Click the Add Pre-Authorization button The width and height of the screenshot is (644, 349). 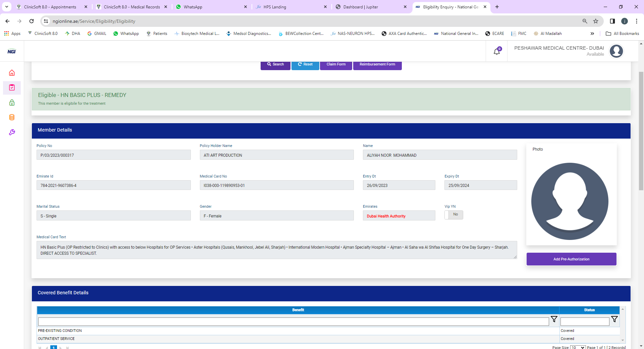(571, 259)
